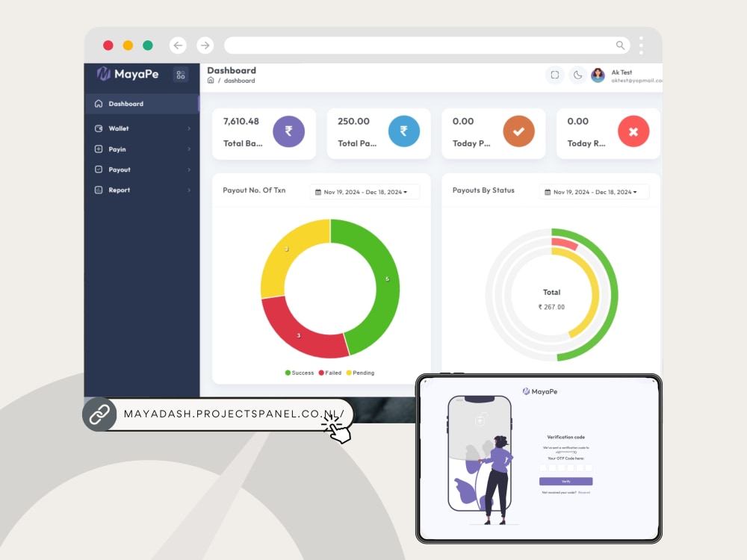The image size is (747, 560).
Task: Click the Dashboard home icon in sidebar
Action: point(99,103)
